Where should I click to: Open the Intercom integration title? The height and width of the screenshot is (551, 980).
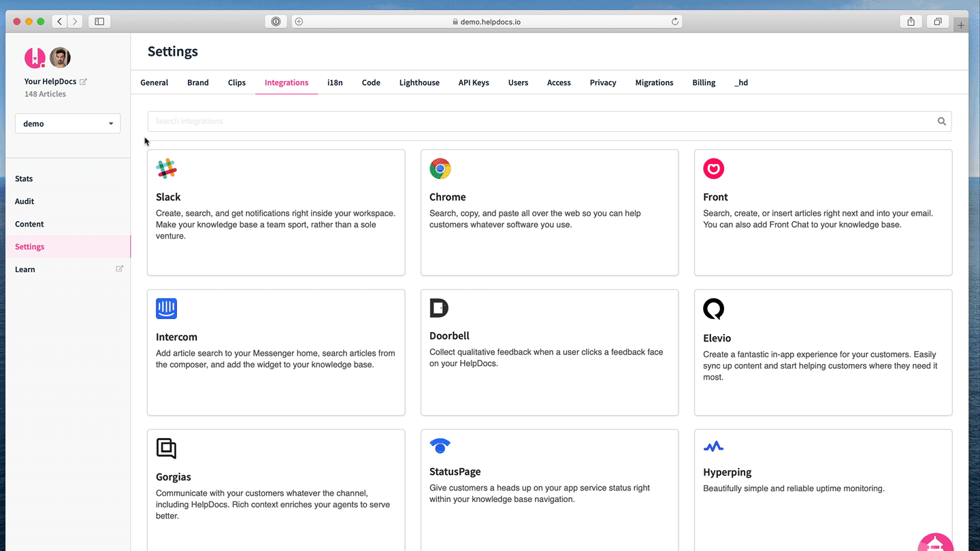pos(176,337)
